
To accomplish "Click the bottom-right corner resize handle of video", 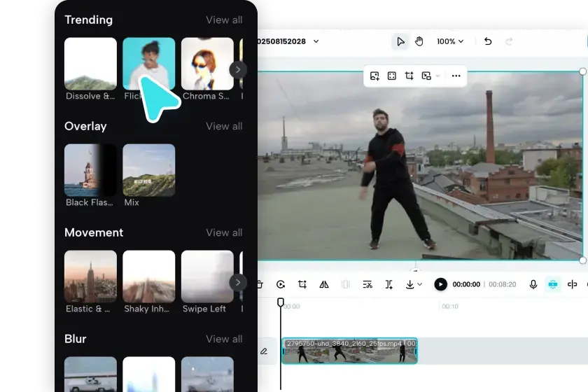I will pyautogui.click(x=582, y=260).
